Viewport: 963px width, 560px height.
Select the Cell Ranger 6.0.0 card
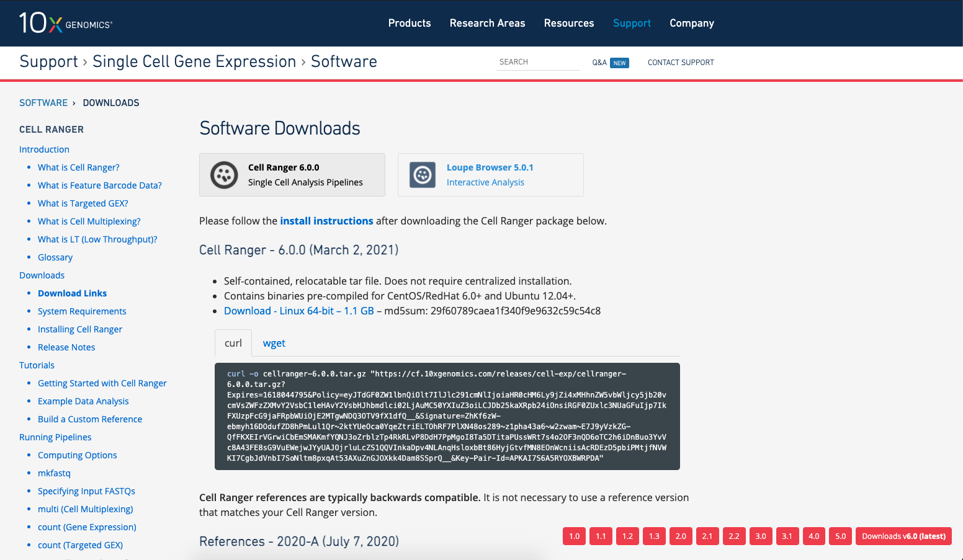click(292, 175)
